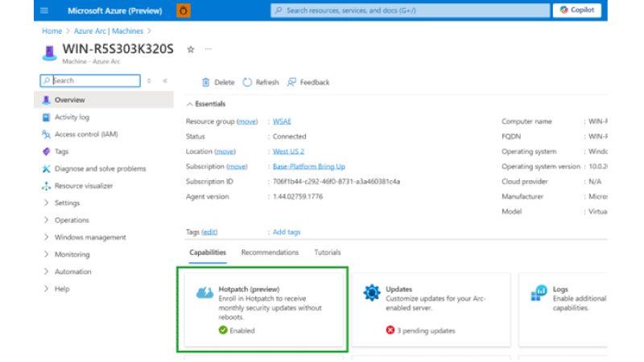
Task: Click the Delete toolbar button
Action: [218, 83]
